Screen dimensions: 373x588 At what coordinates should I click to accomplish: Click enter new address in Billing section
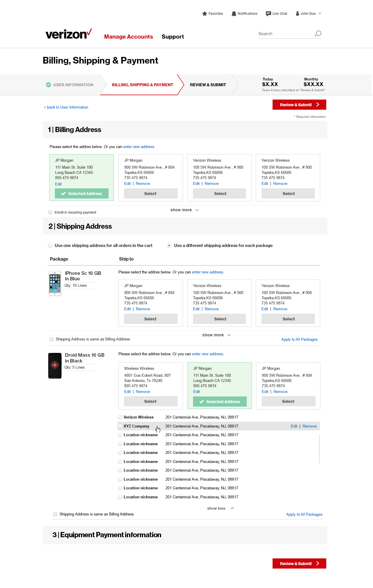click(x=139, y=147)
